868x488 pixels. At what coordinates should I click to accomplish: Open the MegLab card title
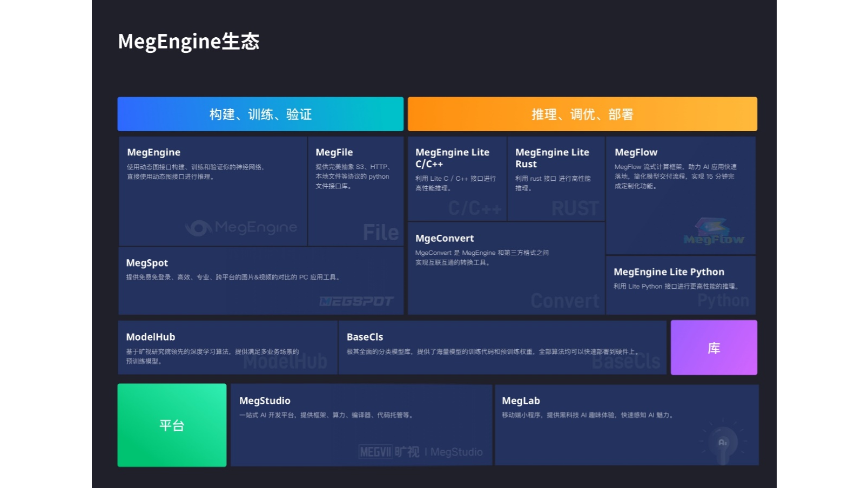[x=521, y=401]
